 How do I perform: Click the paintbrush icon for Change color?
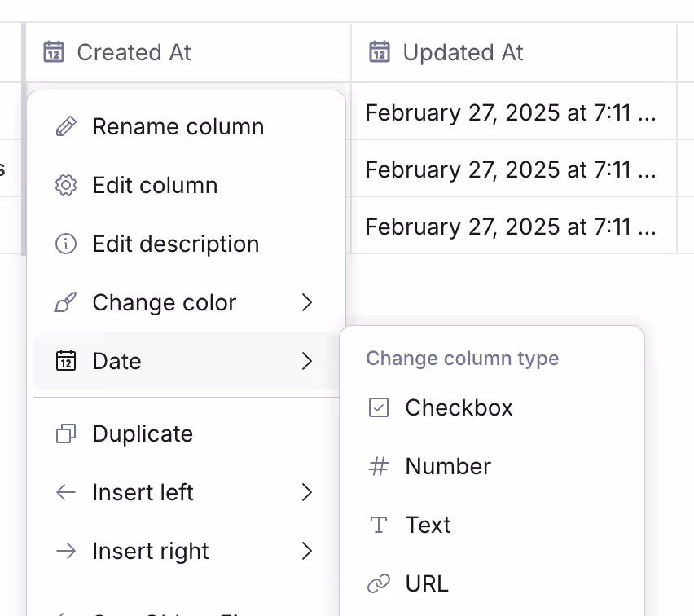click(66, 302)
